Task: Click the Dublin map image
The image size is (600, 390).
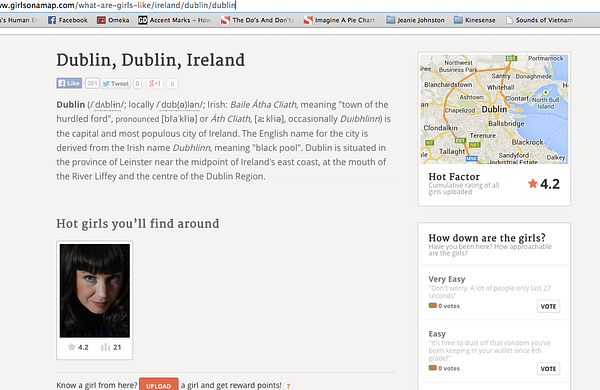Action: coord(494,109)
